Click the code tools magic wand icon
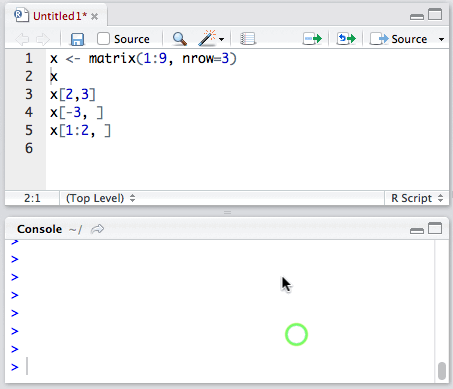Viewport: 453px width, 389px height. (207, 38)
